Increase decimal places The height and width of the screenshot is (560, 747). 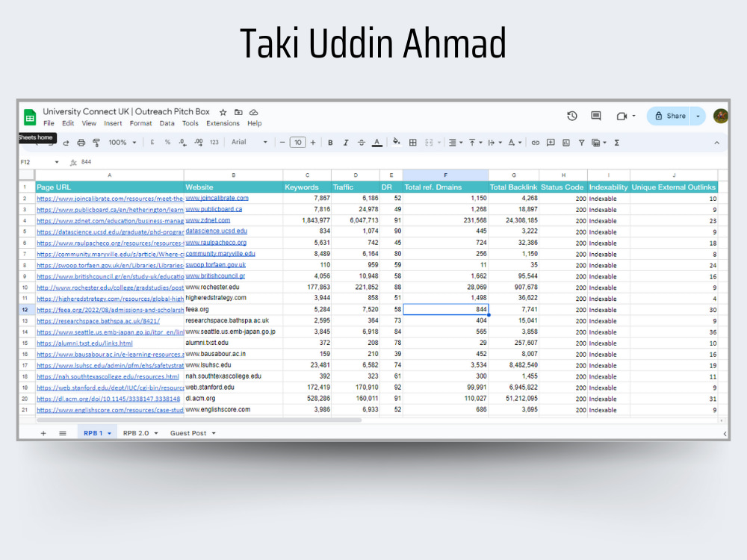point(199,143)
